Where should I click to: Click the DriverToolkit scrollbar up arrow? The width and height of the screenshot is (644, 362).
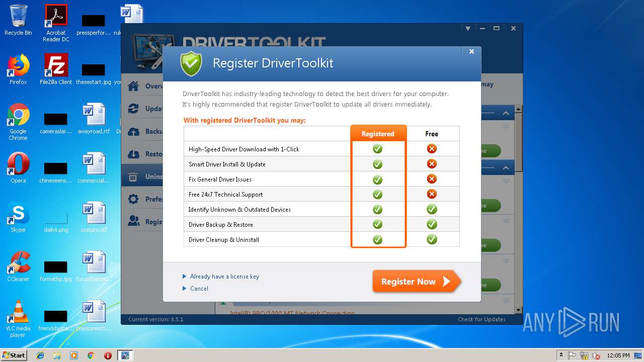tap(519, 109)
